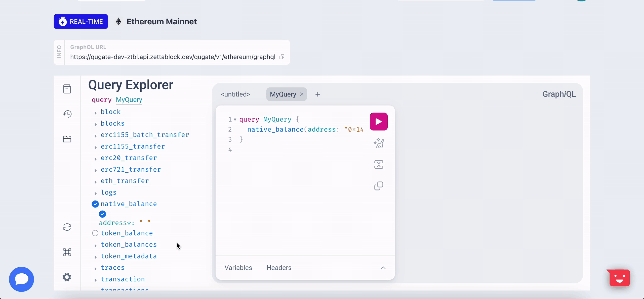Click the prettify query icon
The width and height of the screenshot is (644, 299).
[379, 143]
